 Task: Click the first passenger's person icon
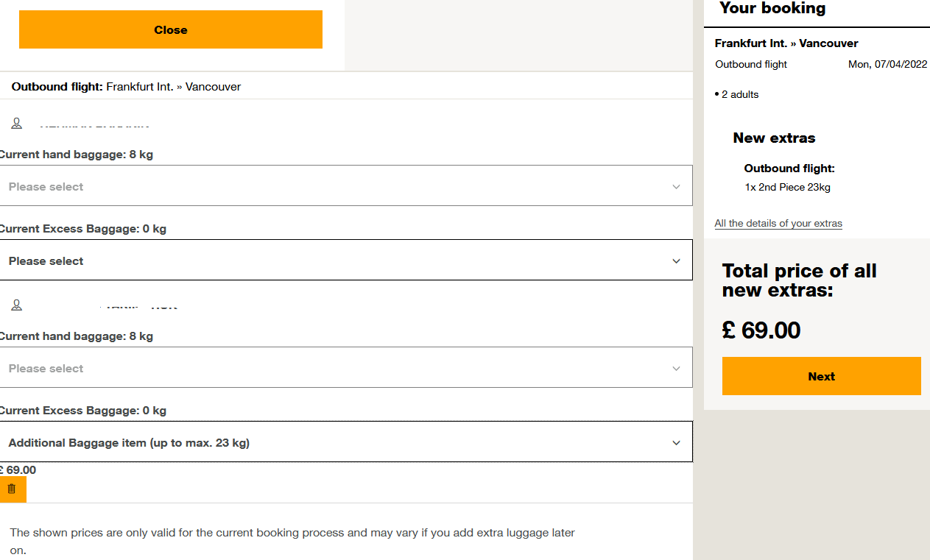click(x=17, y=123)
